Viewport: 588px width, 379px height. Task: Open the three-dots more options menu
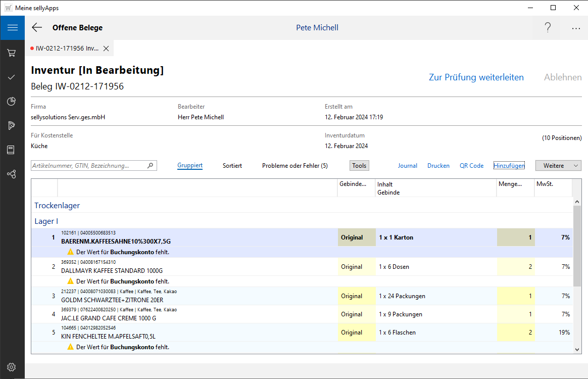(576, 28)
